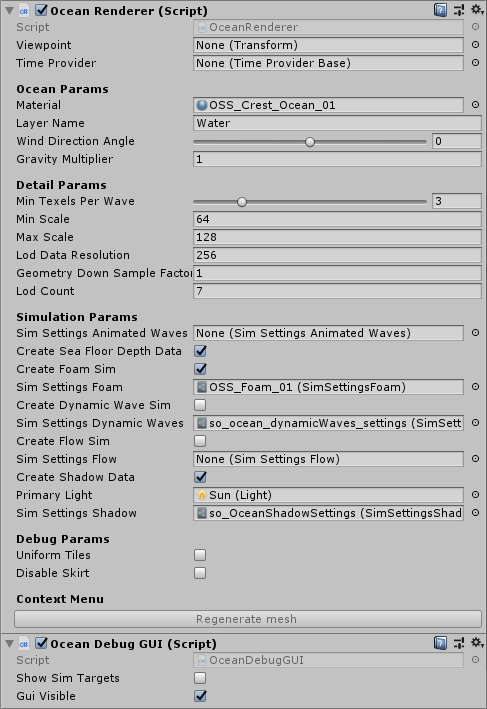Click the Min Texels Per Wave value field
Screen dimensions: 487x709
tap(457, 201)
